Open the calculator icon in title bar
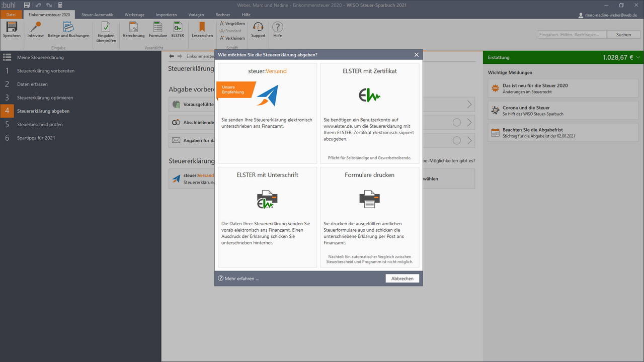The height and width of the screenshot is (362, 644). pyautogui.click(x=60, y=5)
